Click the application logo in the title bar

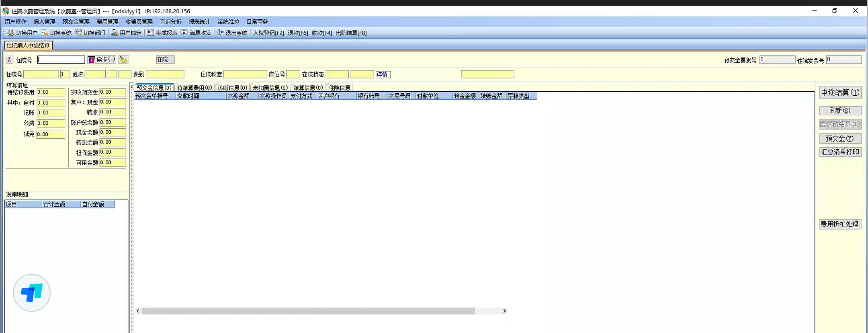point(6,11)
